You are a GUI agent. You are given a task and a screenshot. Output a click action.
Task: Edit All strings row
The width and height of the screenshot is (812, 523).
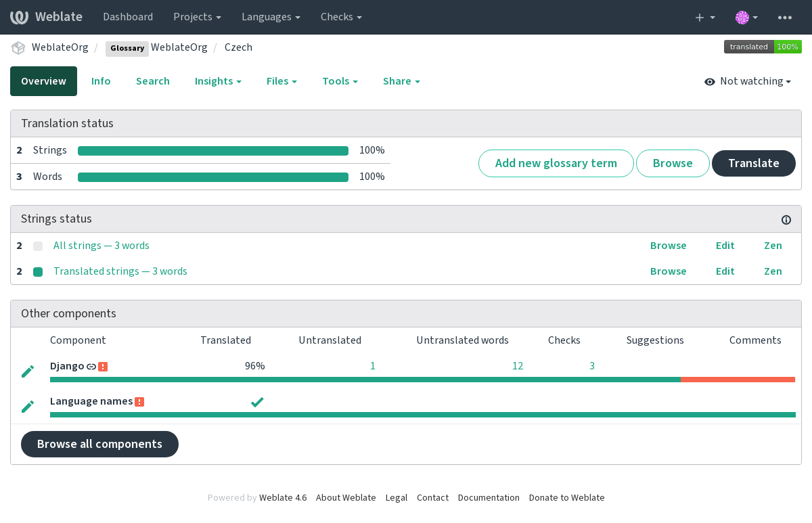(725, 246)
